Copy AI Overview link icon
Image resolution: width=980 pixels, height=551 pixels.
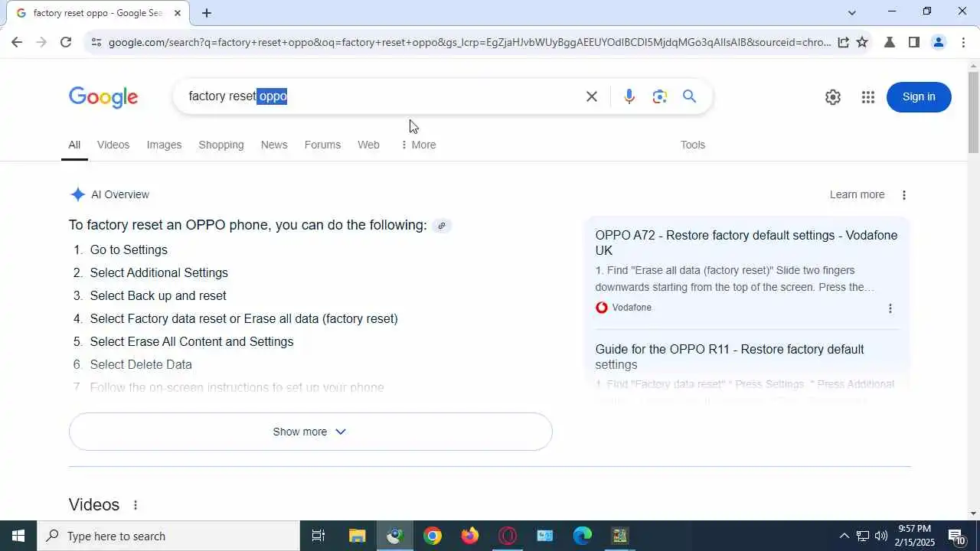[442, 226]
